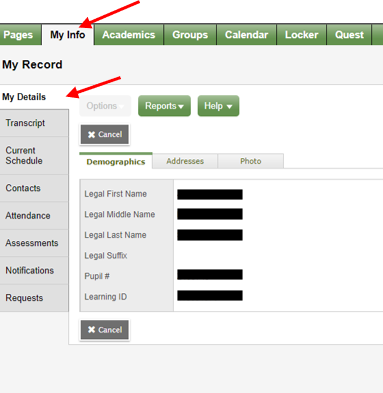
Task: Click the My Record heading
Action: 32,64
